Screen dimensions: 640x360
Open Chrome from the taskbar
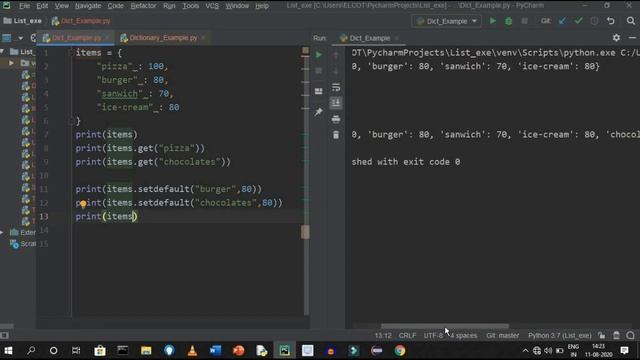tap(400, 351)
